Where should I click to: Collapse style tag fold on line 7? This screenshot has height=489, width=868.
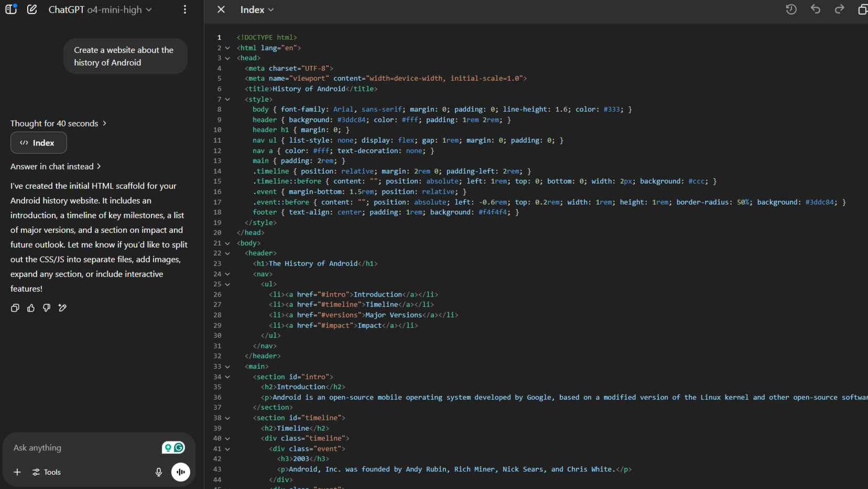(x=227, y=99)
